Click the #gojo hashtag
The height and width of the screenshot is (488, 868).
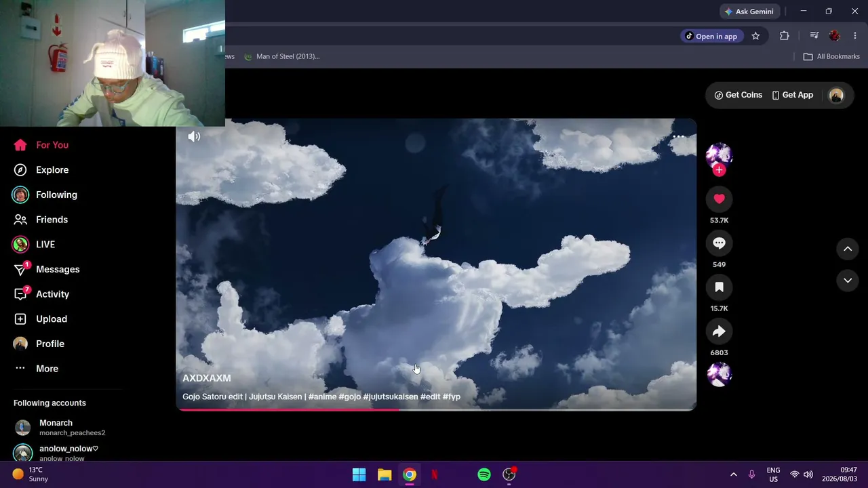349,396
